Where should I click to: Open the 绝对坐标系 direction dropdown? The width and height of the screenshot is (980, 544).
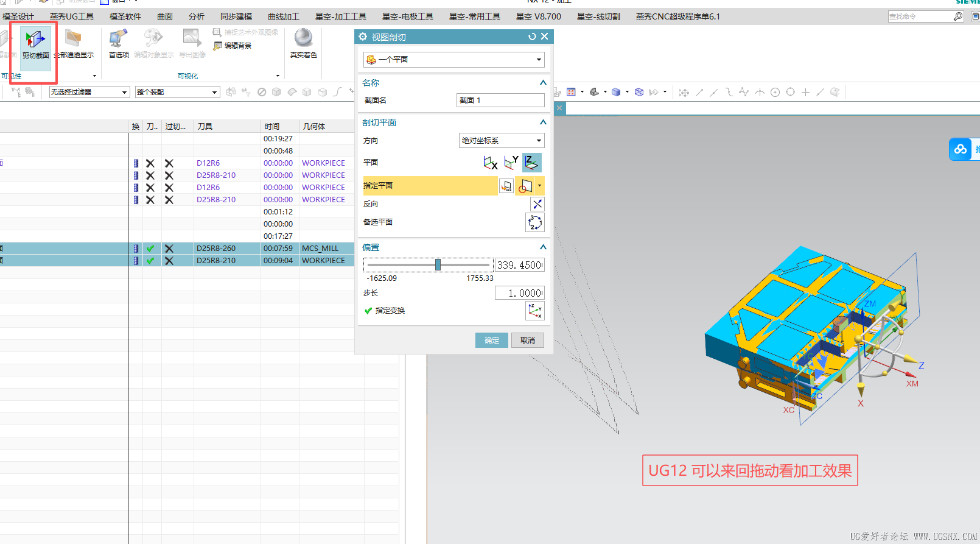[x=501, y=141]
